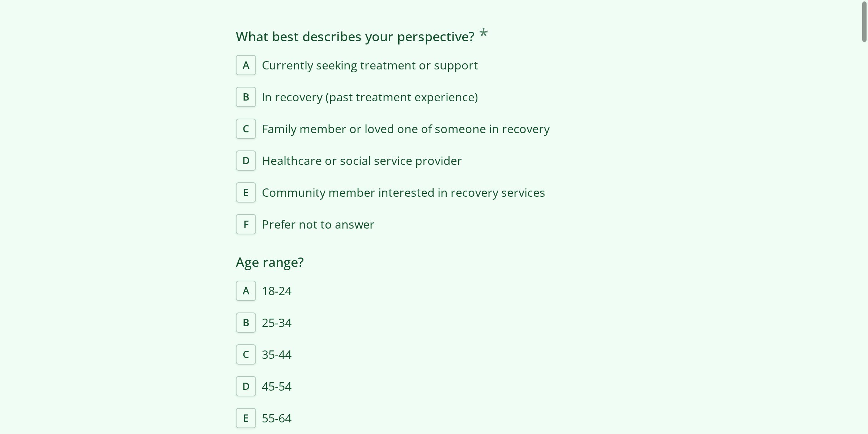Choose "In recovery (past treatment experience)"

click(x=369, y=97)
